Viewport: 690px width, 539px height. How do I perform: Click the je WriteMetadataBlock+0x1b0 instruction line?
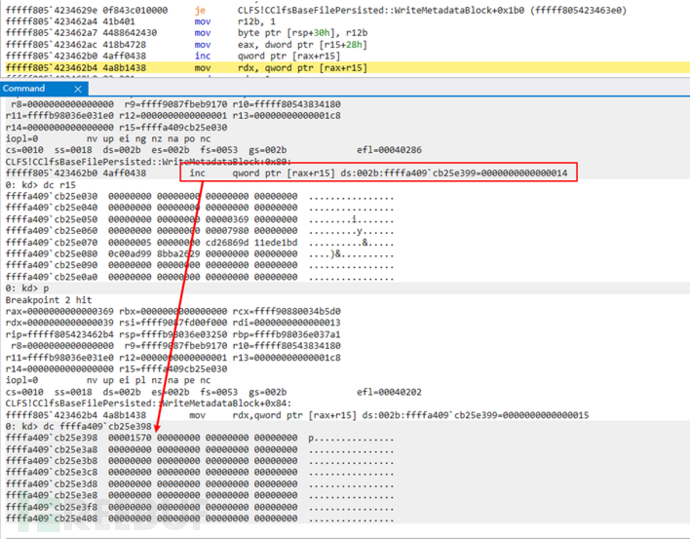316,10
